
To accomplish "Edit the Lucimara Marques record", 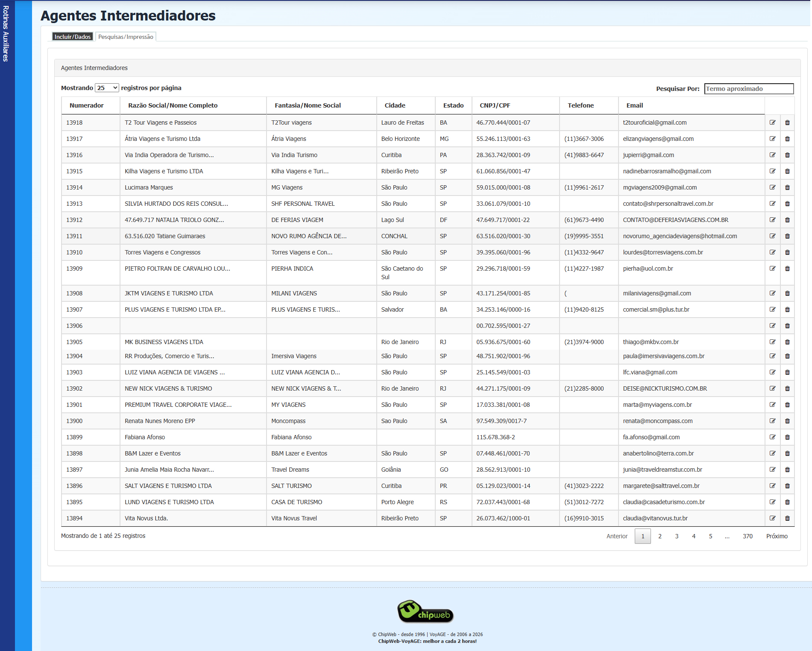I will tap(772, 187).
